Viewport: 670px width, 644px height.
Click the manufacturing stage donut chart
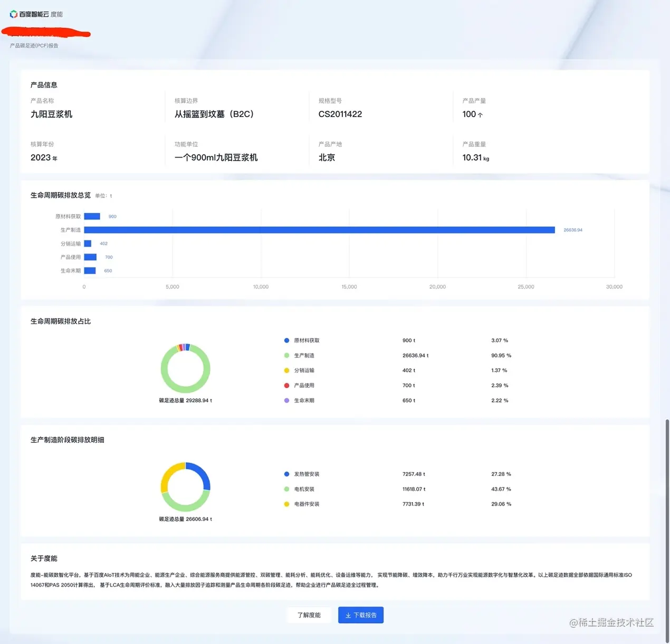[x=185, y=487]
